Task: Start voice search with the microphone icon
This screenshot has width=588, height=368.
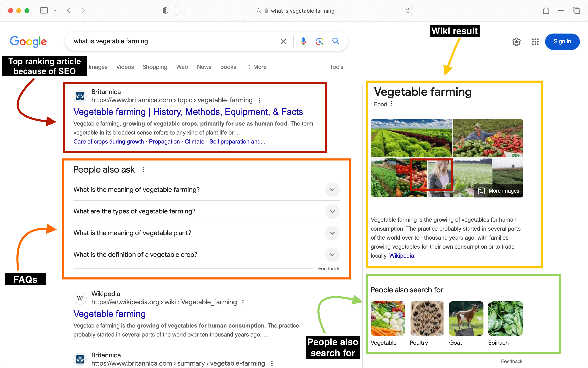Action: pos(303,41)
